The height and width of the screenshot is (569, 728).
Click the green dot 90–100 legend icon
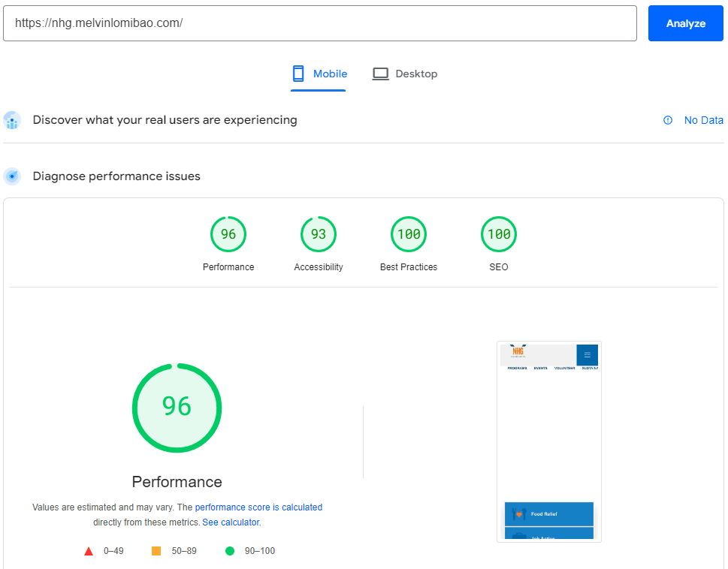pos(230,550)
